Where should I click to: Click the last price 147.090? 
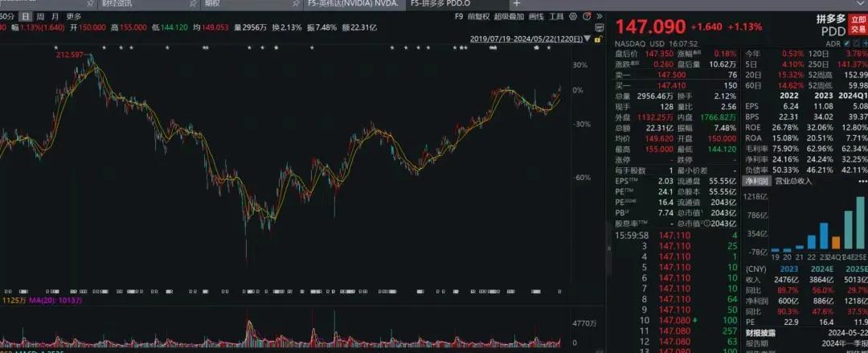[x=650, y=26]
